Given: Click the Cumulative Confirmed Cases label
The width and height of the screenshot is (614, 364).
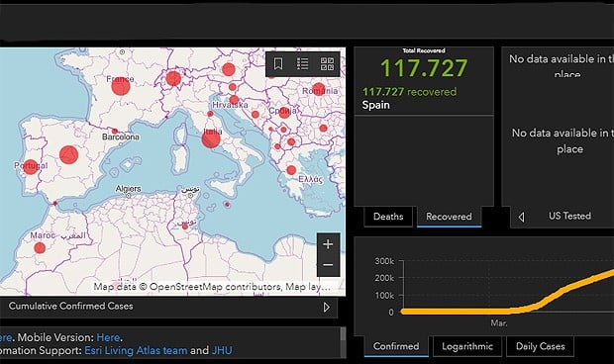Looking at the screenshot, I should click(71, 306).
